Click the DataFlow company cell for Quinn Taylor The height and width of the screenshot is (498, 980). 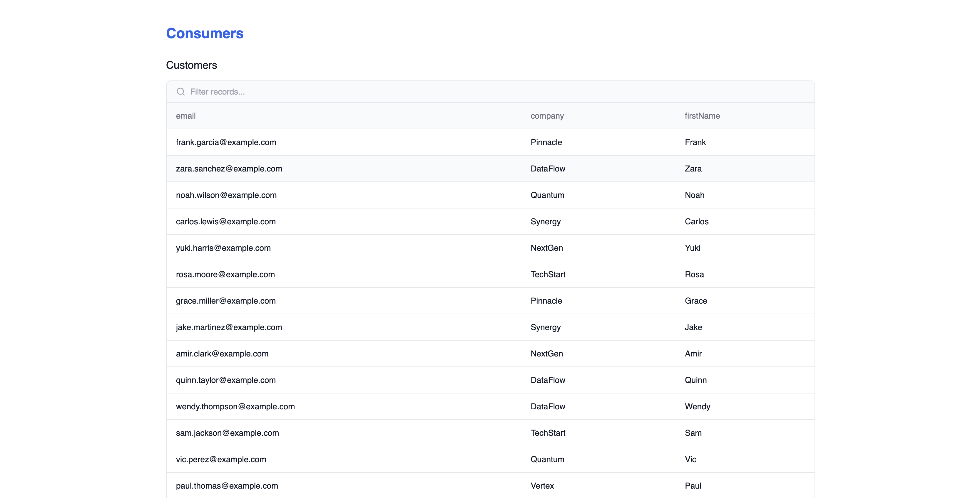(x=548, y=380)
